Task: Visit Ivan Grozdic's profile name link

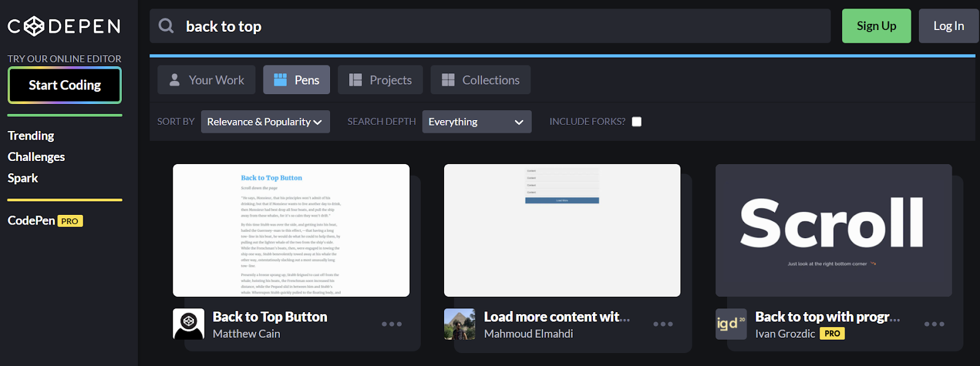Action: (785, 334)
